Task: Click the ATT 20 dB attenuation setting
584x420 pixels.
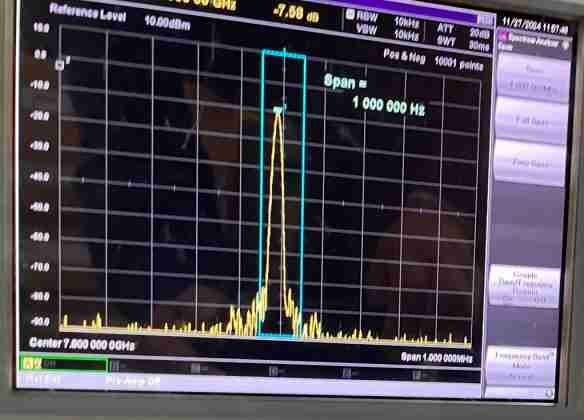Action: pyautogui.click(x=463, y=31)
